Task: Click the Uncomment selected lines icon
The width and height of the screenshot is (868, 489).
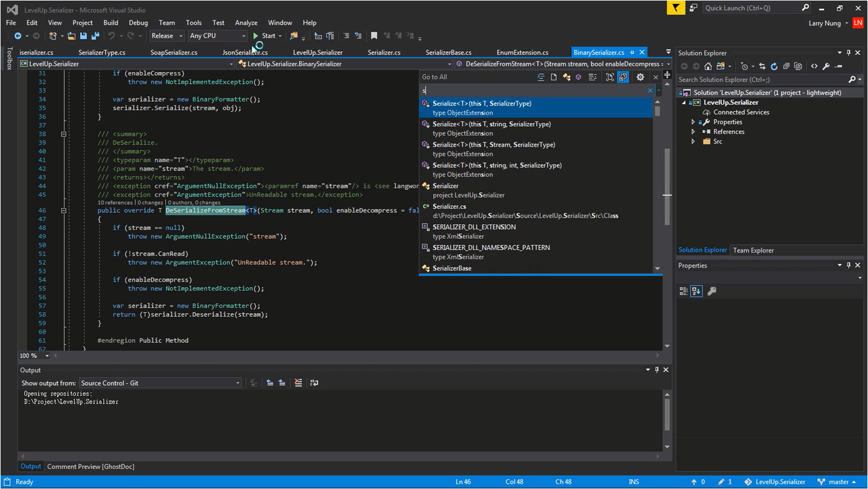Action: [x=358, y=36]
